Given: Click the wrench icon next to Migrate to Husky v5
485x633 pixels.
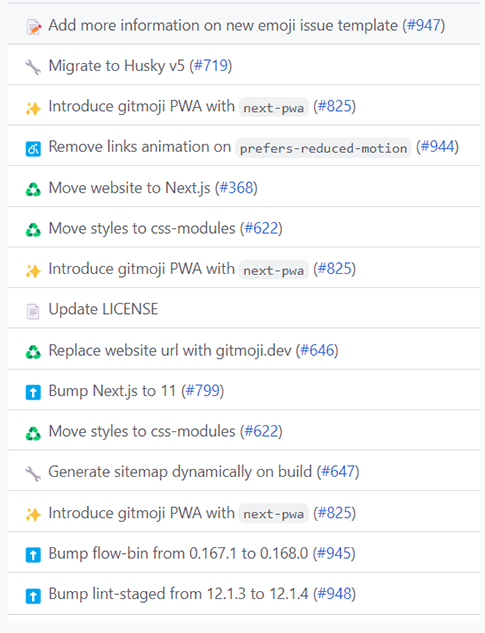Looking at the screenshot, I should tap(34, 67).
